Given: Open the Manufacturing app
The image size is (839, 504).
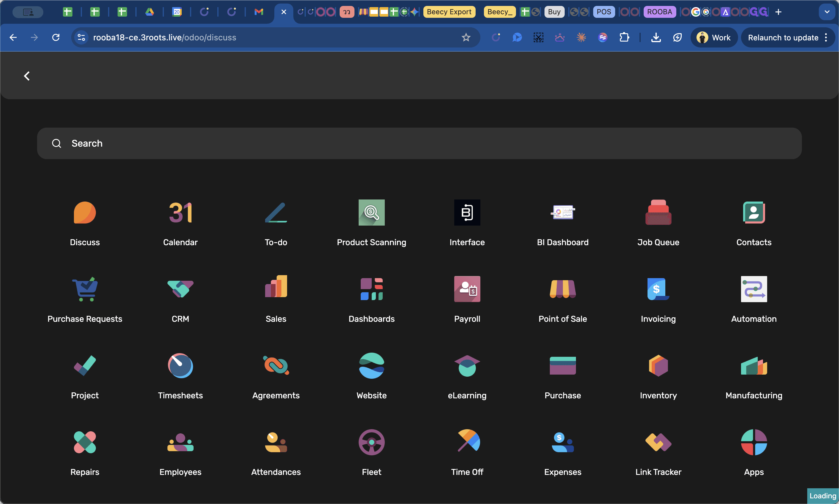Looking at the screenshot, I should click(x=754, y=376).
